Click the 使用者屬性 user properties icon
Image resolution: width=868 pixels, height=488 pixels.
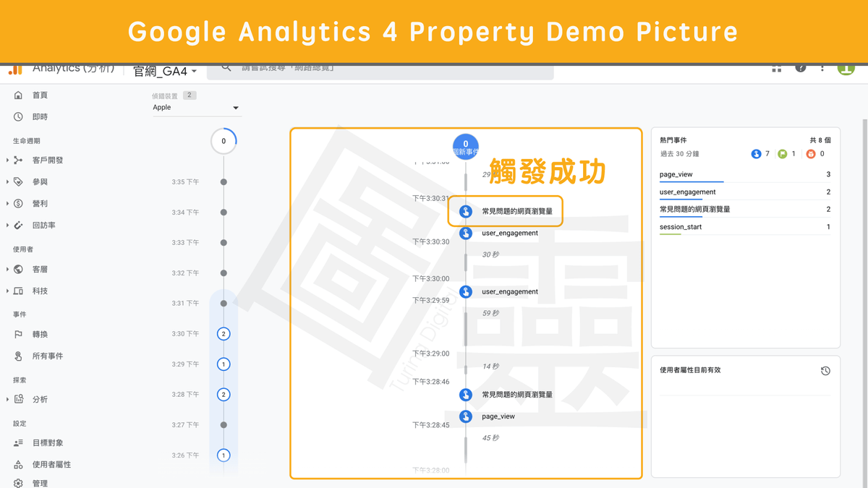click(18, 464)
